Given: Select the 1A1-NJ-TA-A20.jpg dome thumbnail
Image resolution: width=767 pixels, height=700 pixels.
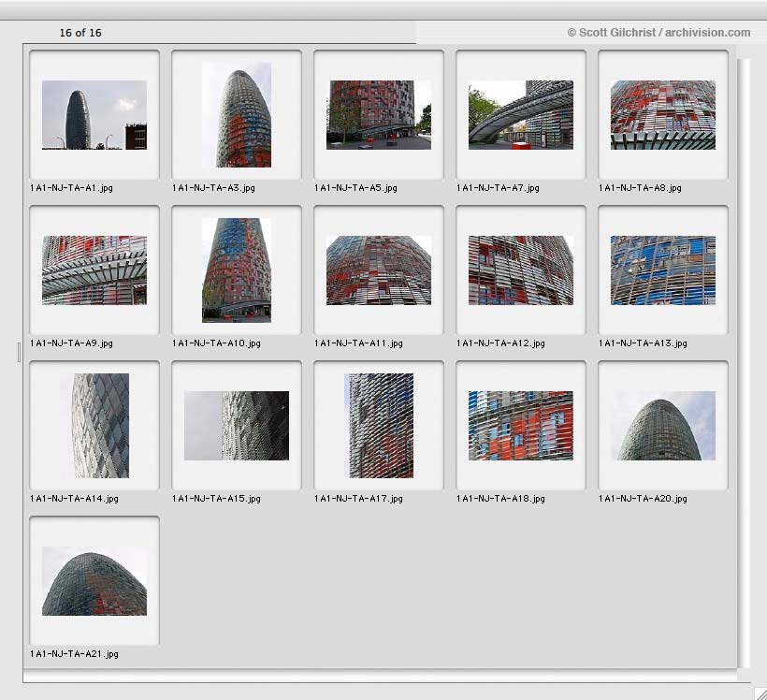Looking at the screenshot, I should pos(663,426).
